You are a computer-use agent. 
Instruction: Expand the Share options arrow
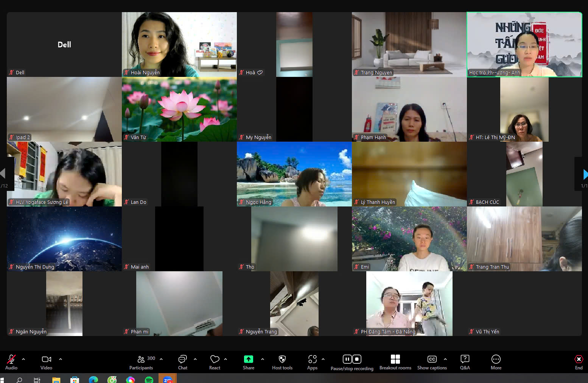point(263,359)
